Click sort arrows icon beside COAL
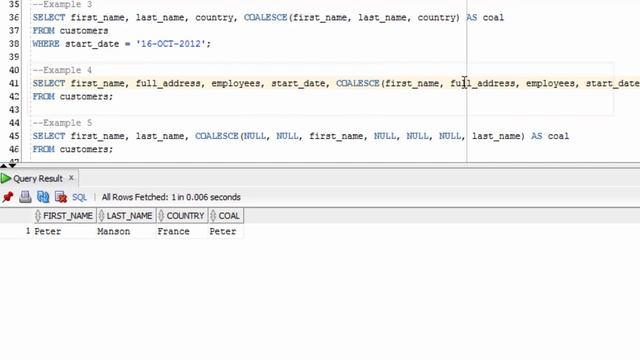Screen dimensions: 640x360 213,216
